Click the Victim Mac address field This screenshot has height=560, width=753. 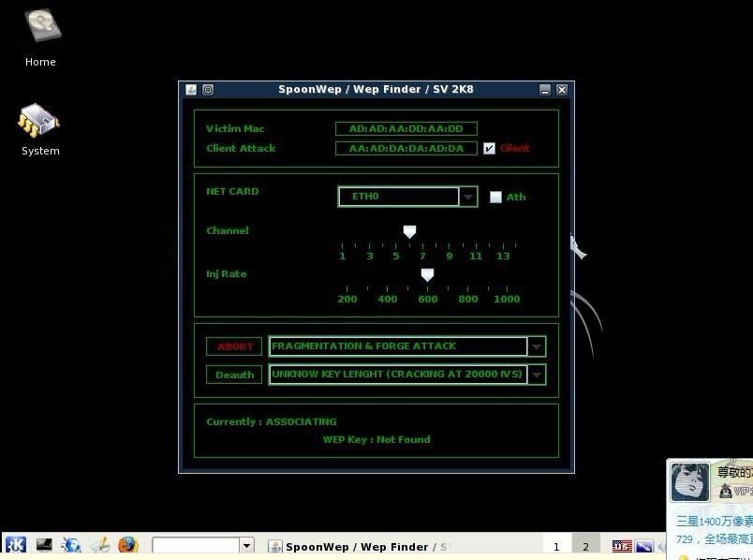click(x=406, y=128)
